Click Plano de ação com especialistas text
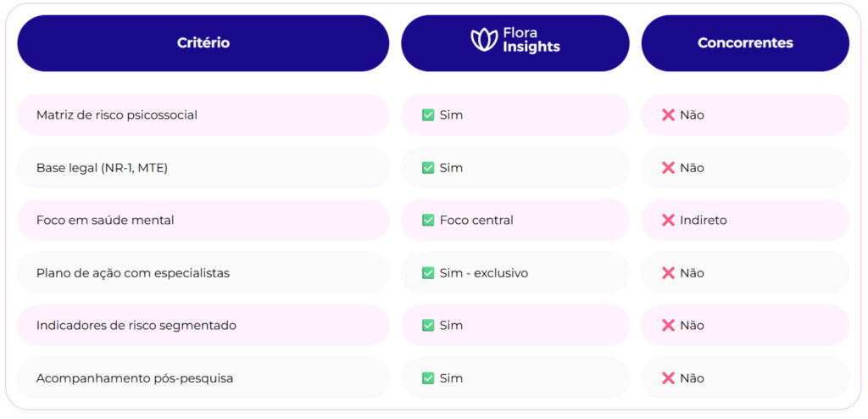Viewport: 868px width, 419px height. tap(133, 273)
